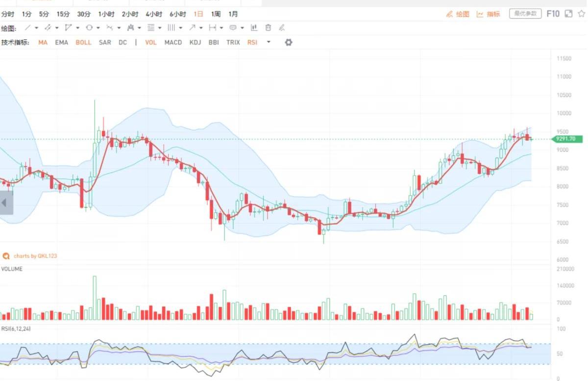Click the trash icon to delete drawings

click(268, 28)
